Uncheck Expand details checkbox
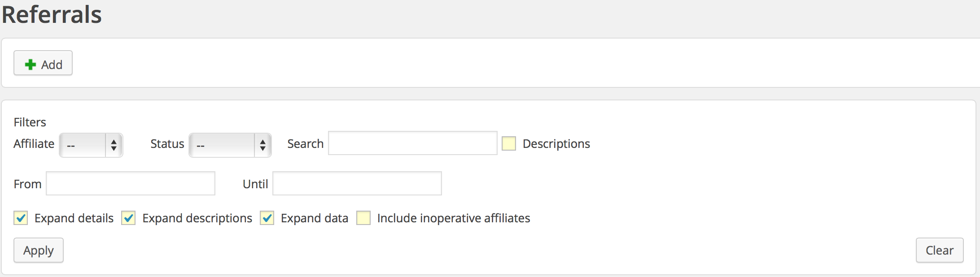 (21, 218)
